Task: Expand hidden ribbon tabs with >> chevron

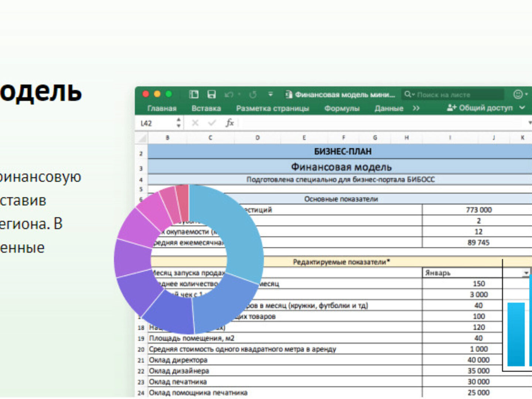Action: pos(416,108)
